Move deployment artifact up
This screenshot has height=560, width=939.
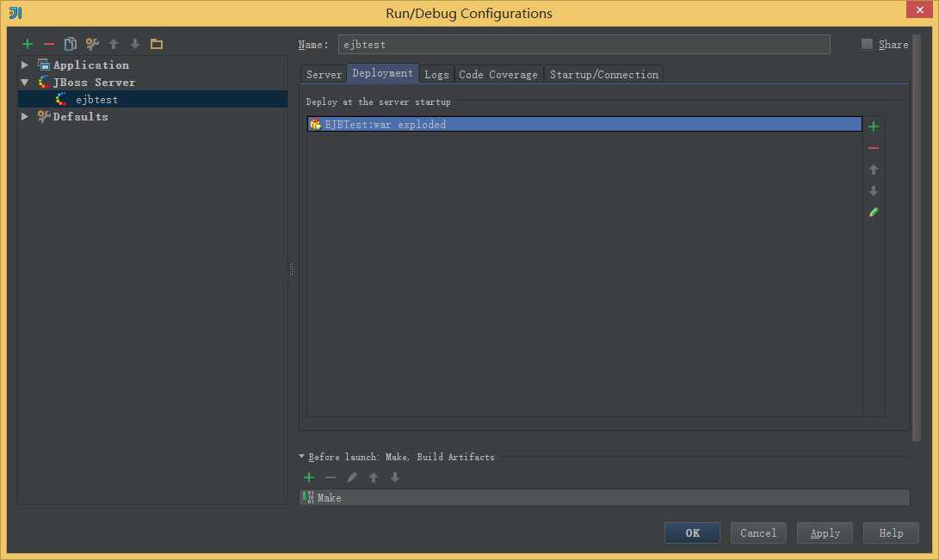coord(874,170)
